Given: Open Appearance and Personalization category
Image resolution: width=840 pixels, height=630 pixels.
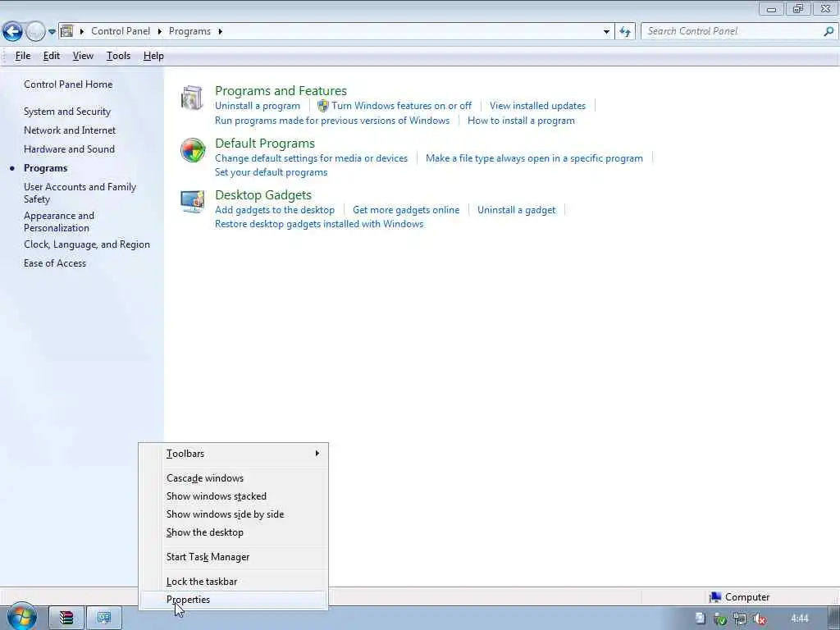Looking at the screenshot, I should [x=59, y=221].
